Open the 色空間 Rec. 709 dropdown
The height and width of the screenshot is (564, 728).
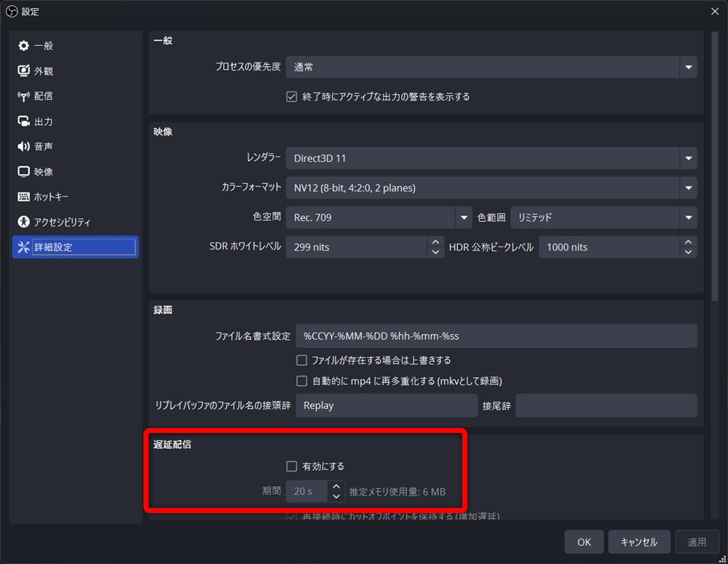[379, 218]
